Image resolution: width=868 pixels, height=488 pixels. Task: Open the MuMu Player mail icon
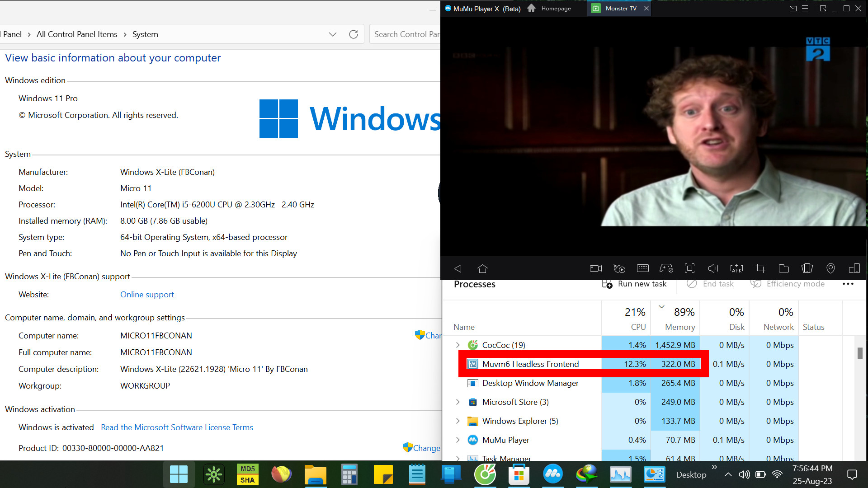tap(793, 9)
